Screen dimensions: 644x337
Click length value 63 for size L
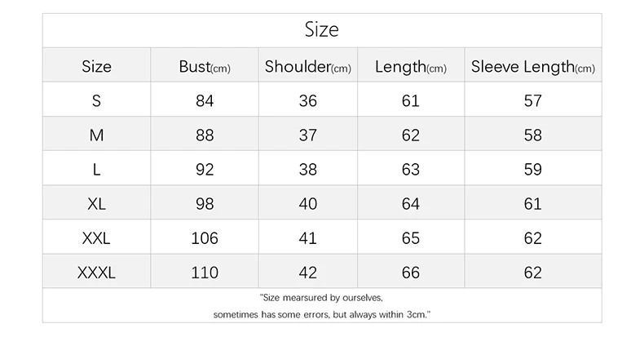point(411,170)
